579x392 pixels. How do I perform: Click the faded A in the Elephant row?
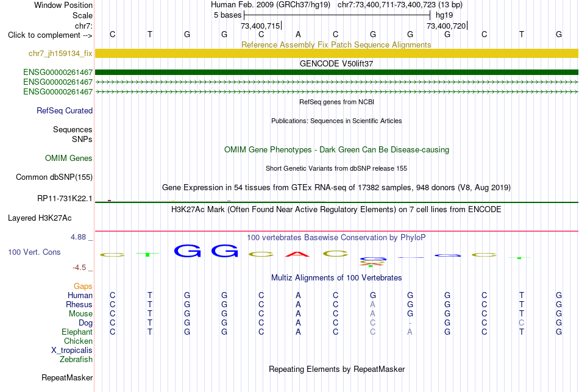[x=410, y=332]
